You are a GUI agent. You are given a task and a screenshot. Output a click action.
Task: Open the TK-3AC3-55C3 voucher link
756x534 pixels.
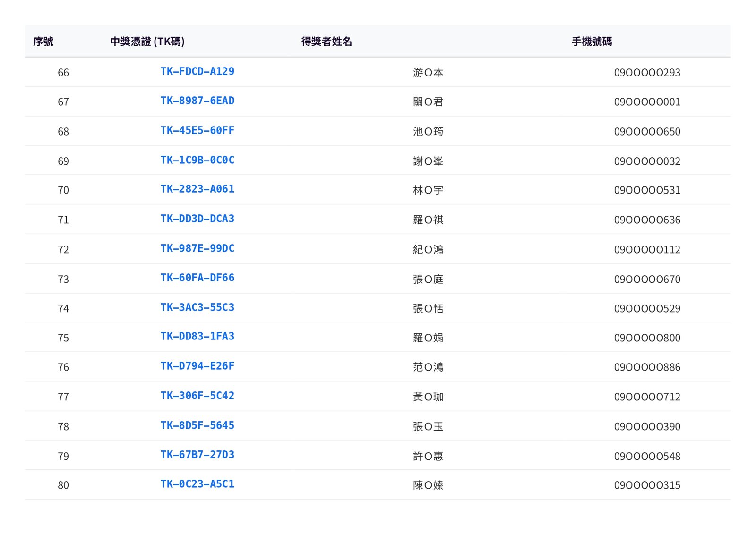[x=197, y=307]
